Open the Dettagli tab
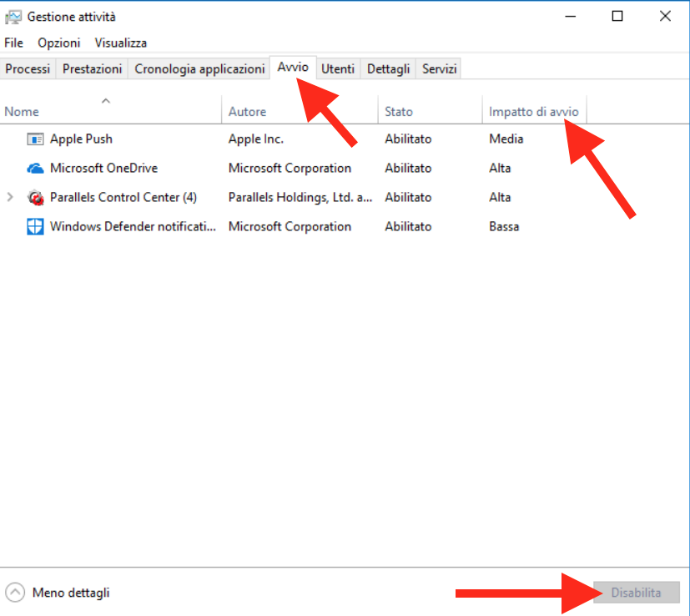The width and height of the screenshot is (690, 616). (x=389, y=68)
